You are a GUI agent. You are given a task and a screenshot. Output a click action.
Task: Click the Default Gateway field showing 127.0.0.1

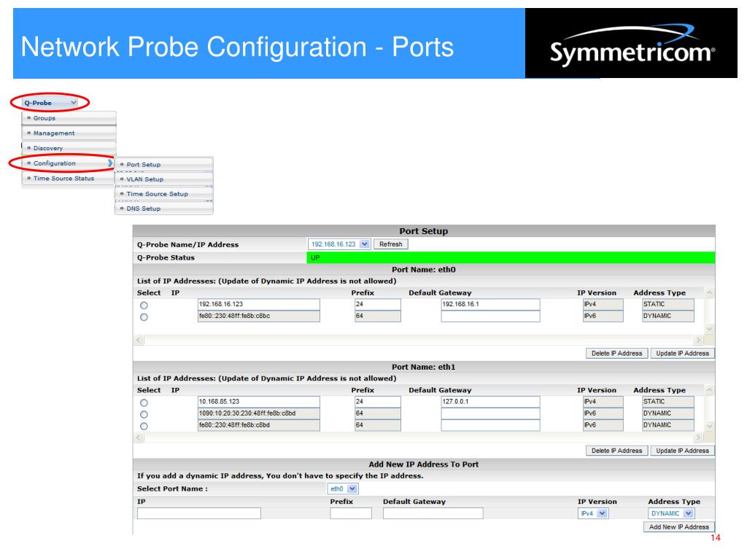[x=490, y=402]
